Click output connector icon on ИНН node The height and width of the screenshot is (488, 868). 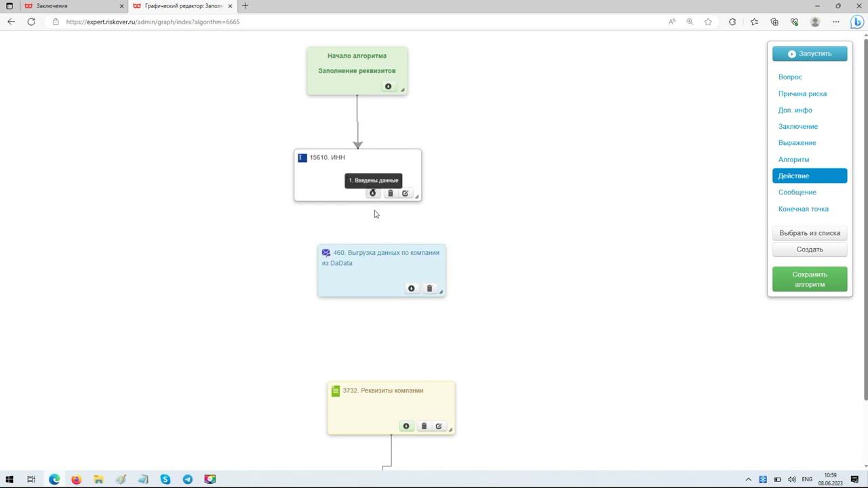point(372,193)
